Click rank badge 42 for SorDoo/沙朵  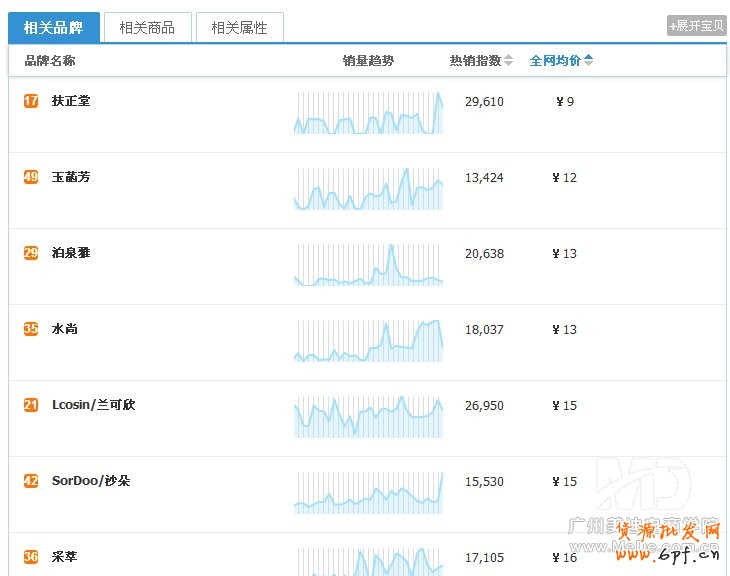(31, 481)
